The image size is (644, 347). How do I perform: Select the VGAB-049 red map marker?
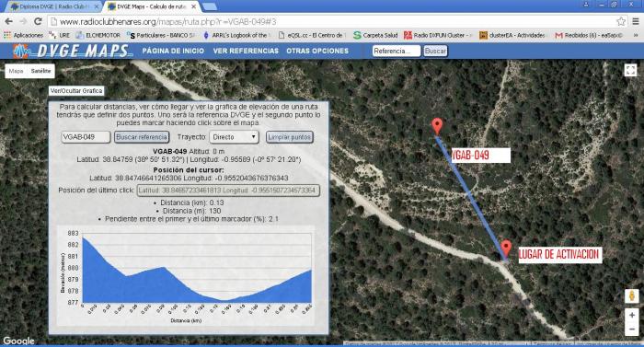click(437, 126)
